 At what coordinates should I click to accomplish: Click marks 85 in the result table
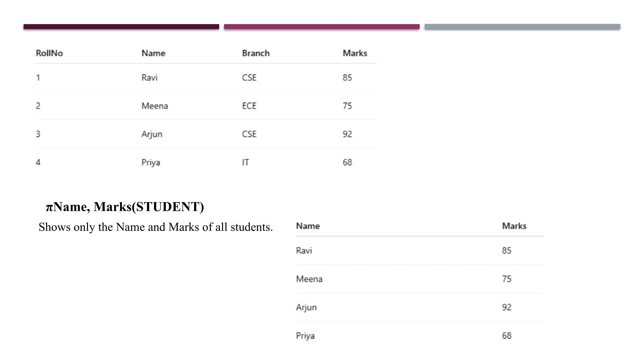tap(507, 250)
